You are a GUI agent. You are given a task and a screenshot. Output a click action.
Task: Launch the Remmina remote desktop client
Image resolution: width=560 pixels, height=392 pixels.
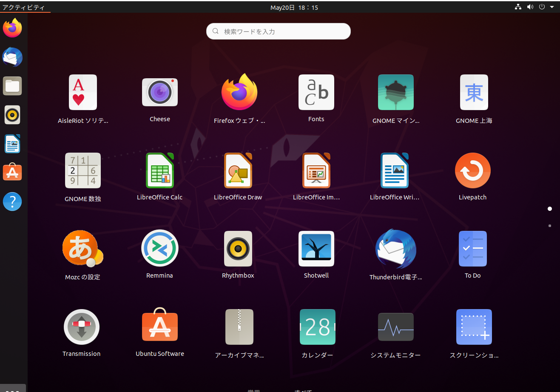[160, 248]
